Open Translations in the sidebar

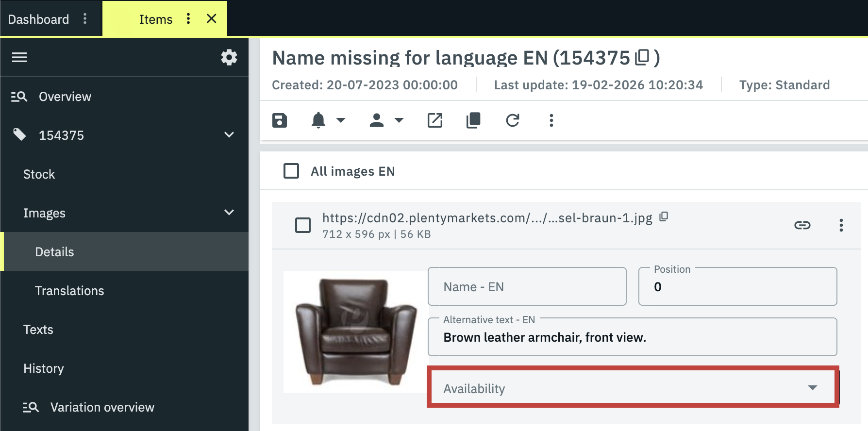(69, 291)
